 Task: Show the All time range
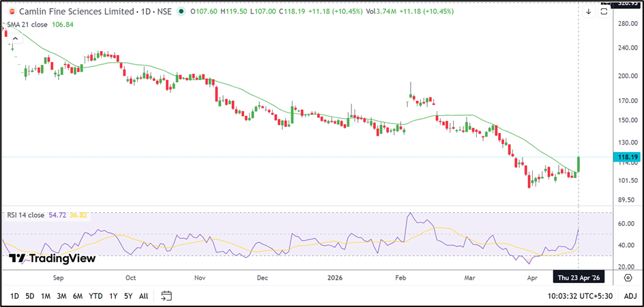tap(143, 295)
